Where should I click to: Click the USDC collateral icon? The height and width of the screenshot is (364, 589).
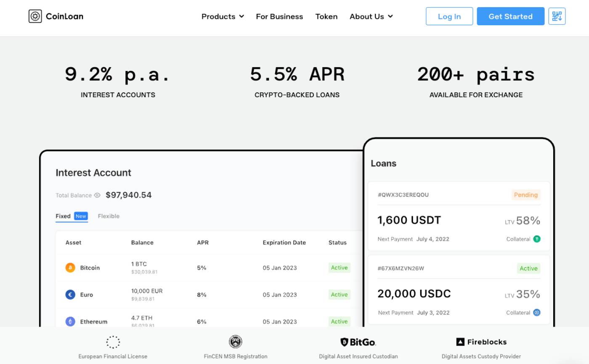coord(537,312)
